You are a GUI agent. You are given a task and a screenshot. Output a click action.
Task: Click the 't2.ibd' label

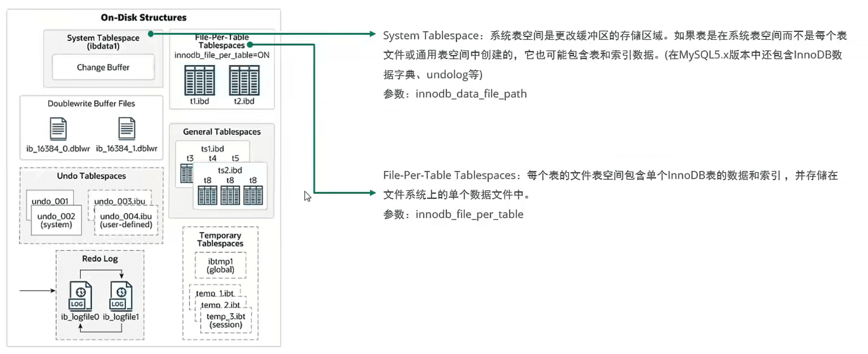tap(244, 101)
